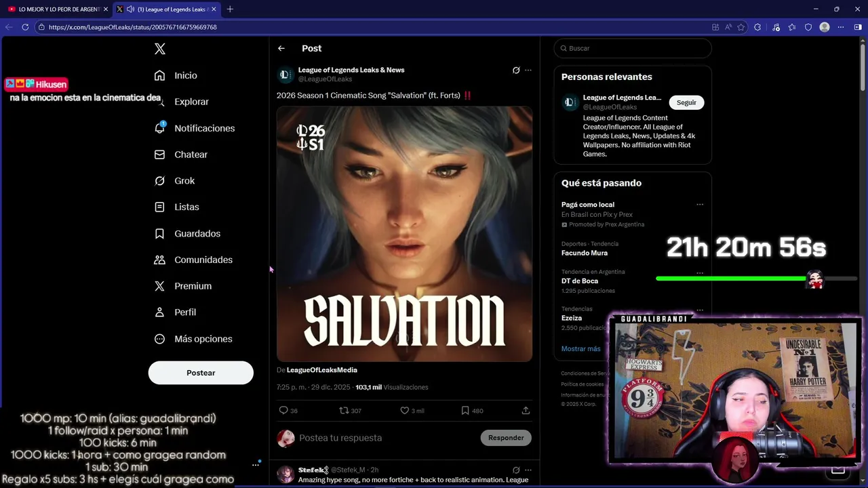Open the LeagueOfLeaksMedia source link
This screenshot has height=488, width=868.
pos(321,370)
